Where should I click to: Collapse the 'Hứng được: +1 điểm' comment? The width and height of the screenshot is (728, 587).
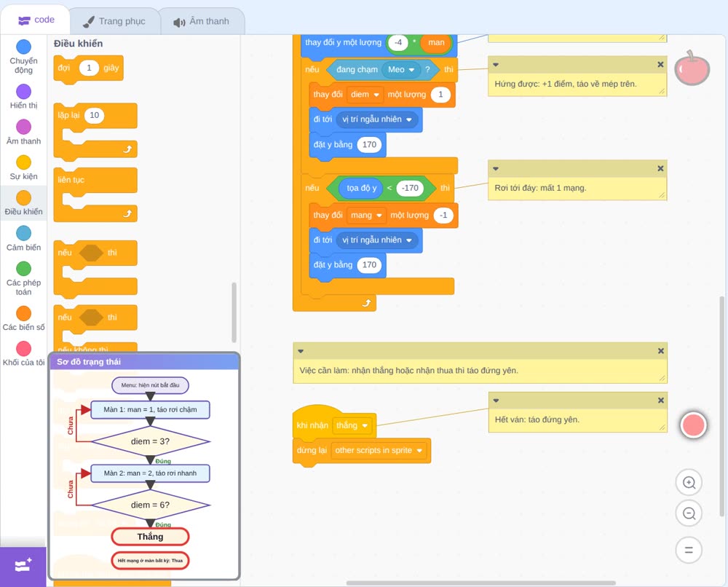coord(496,65)
